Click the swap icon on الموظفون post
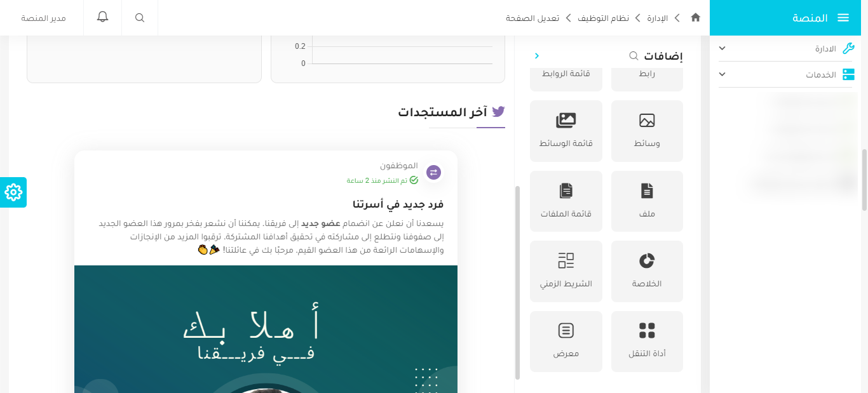This screenshot has height=393, width=868. pos(433,172)
